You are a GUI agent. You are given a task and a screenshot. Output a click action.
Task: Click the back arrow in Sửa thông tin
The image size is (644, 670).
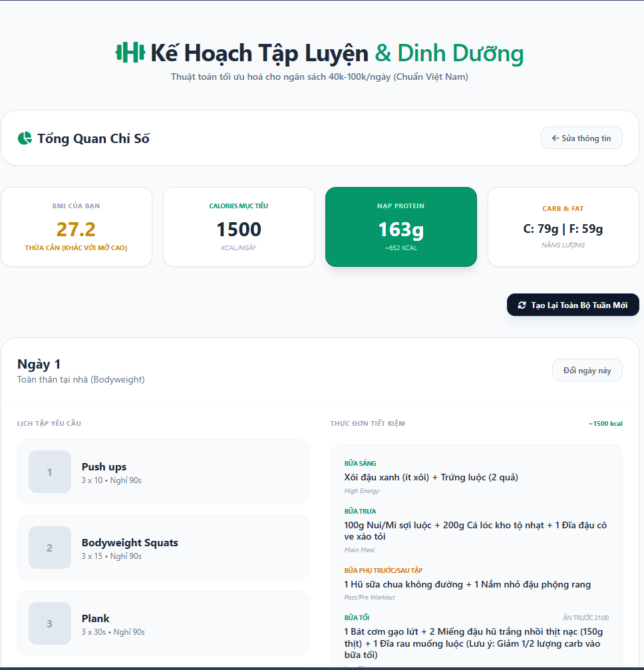(556, 138)
